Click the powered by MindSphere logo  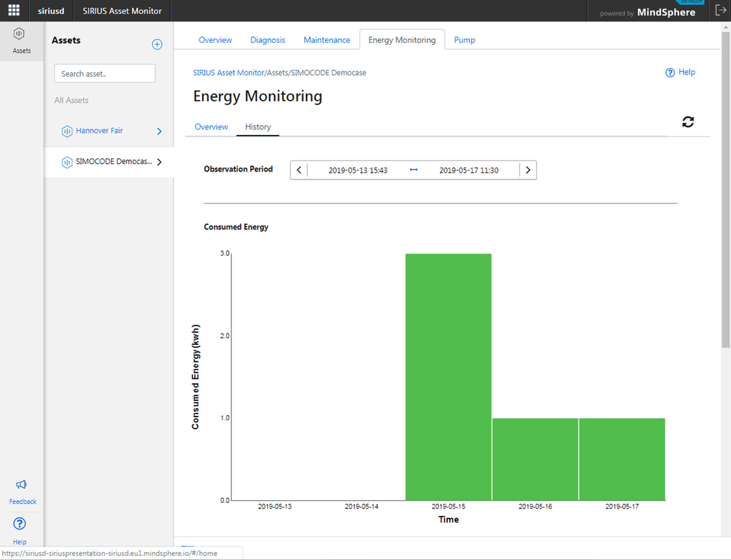pyautogui.click(x=648, y=12)
